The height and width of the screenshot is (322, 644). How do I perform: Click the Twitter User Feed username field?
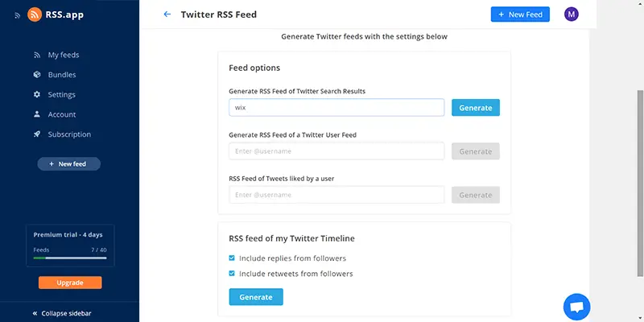[336, 151]
